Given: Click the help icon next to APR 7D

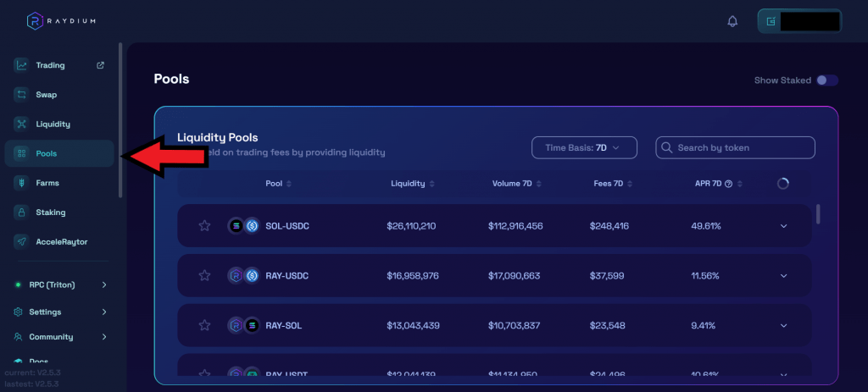Looking at the screenshot, I should (x=728, y=184).
